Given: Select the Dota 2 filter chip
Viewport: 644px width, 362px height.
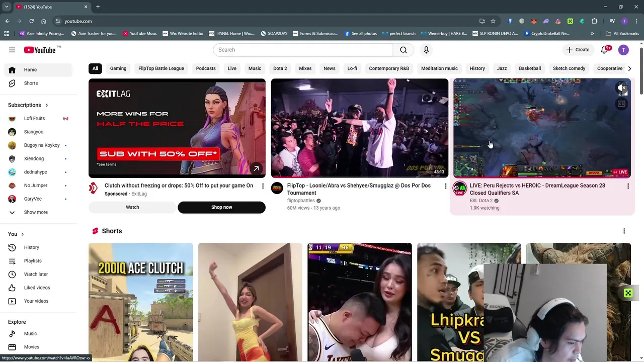Looking at the screenshot, I should 280,68.
